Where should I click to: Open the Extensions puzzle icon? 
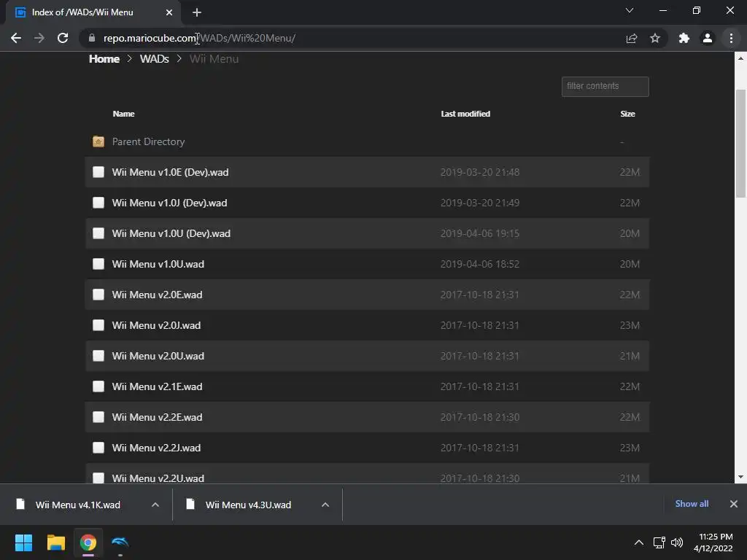coord(684,38)
